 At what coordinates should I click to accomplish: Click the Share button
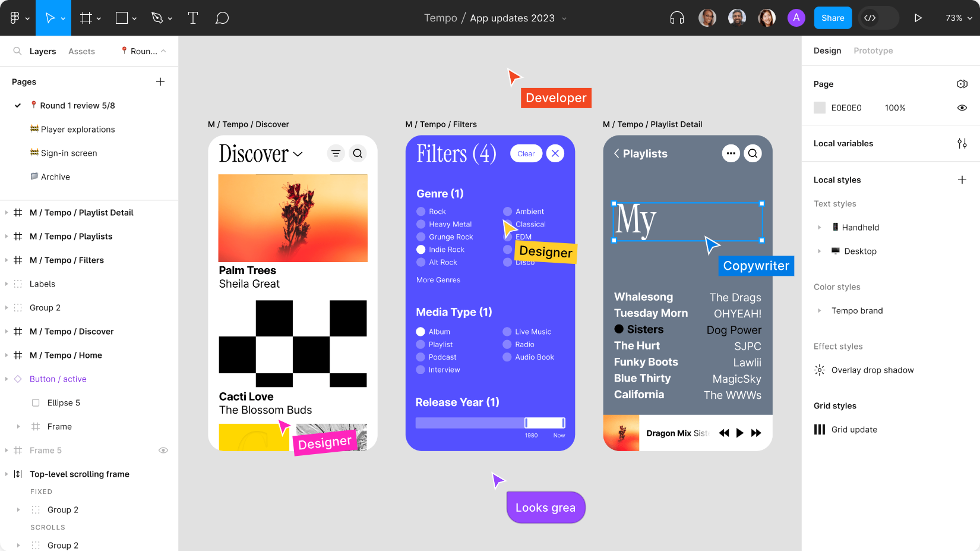click(833, 18)
